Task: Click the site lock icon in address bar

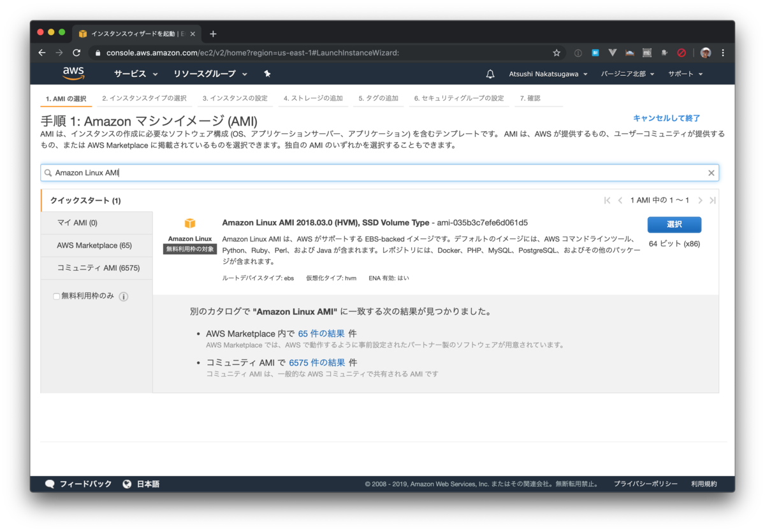Action: pyautogui.click(x=98, y=53)
